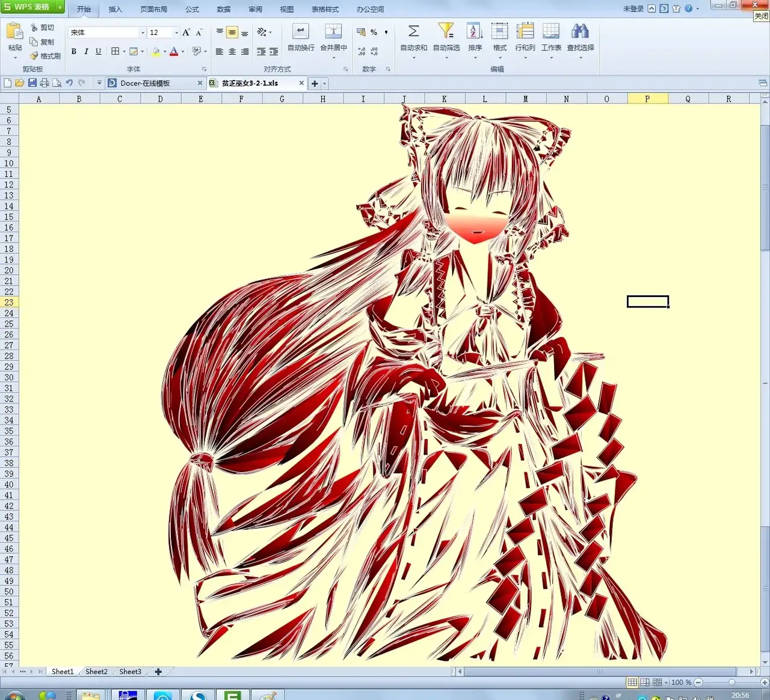This screenshot has width=770, height=700.
Task: Open the font size dropdown showing 12
Action: (x=176, y=32)
